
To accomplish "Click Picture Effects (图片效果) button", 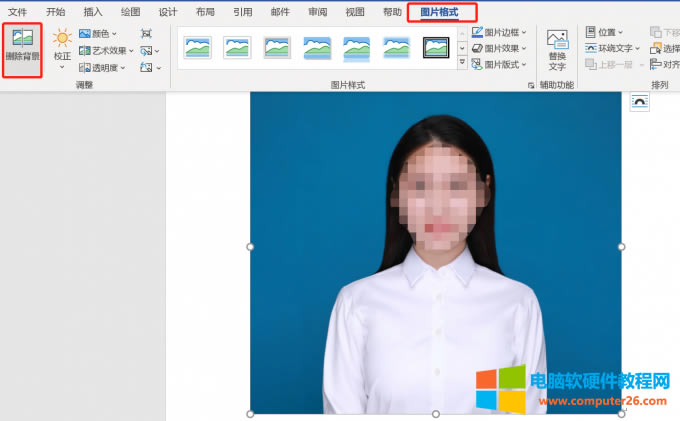I will [x=500, y=48].
